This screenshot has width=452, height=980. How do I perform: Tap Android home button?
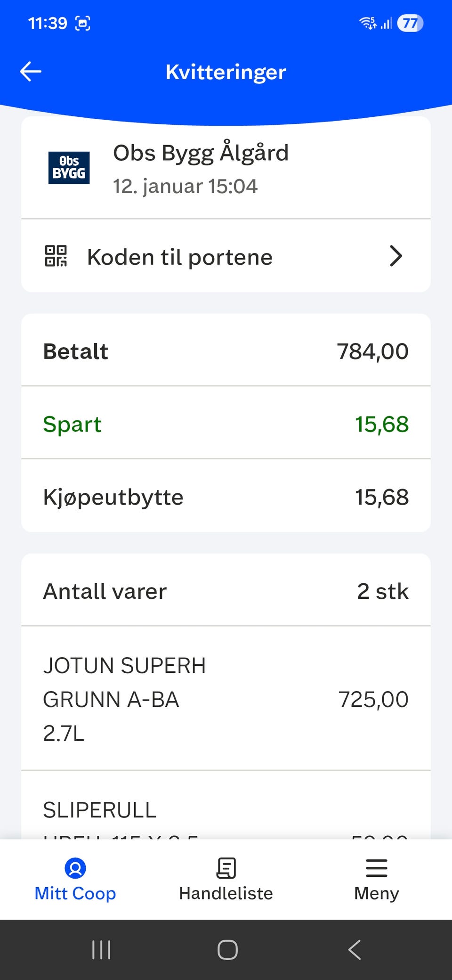[227, 949]
